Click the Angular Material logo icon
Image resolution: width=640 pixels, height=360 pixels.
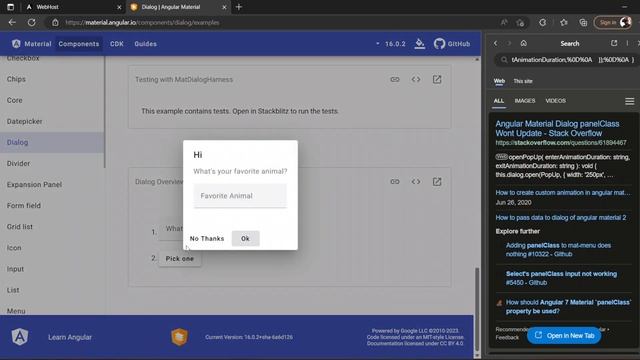(x=16, y=44)
